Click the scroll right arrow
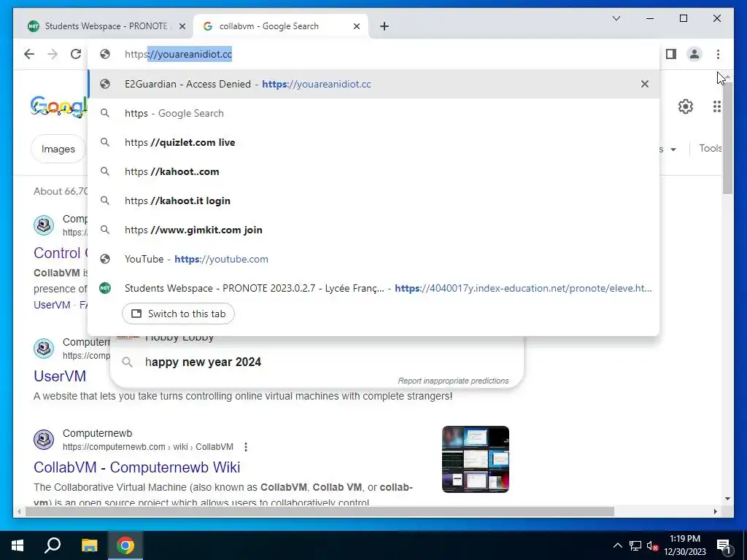The image size is (747, 560). 715,511
